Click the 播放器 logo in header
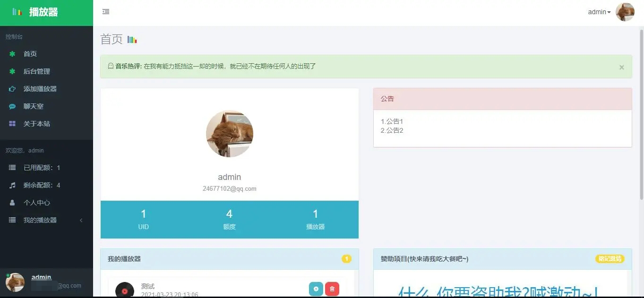Image resolution: width=644 pixels, height=298 pixels. click(x=43, y=12)
